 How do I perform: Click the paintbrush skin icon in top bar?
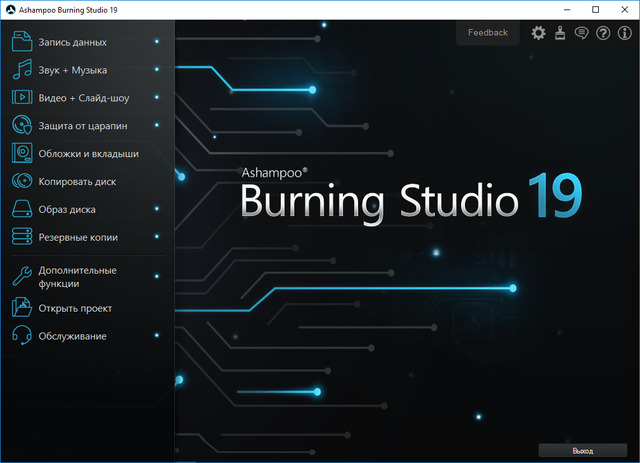(560, 33)
